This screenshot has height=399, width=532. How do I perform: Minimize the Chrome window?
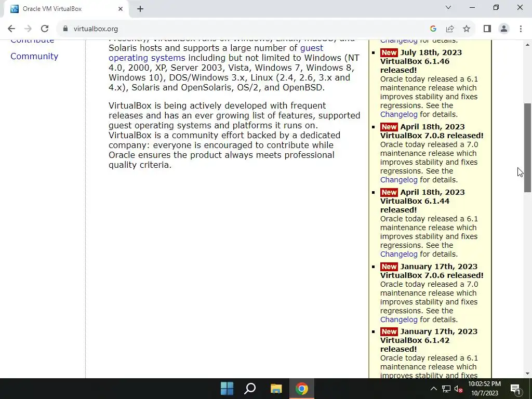pos(472,7)
